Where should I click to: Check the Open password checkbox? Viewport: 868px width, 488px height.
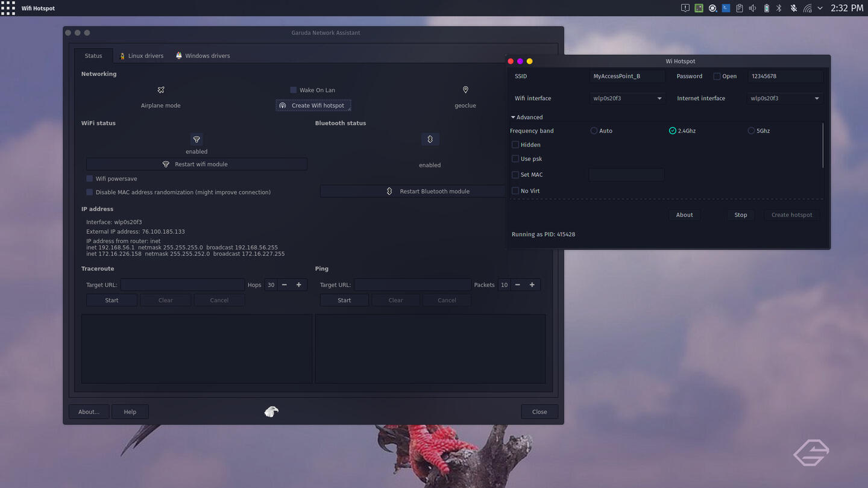pos(717,77)
